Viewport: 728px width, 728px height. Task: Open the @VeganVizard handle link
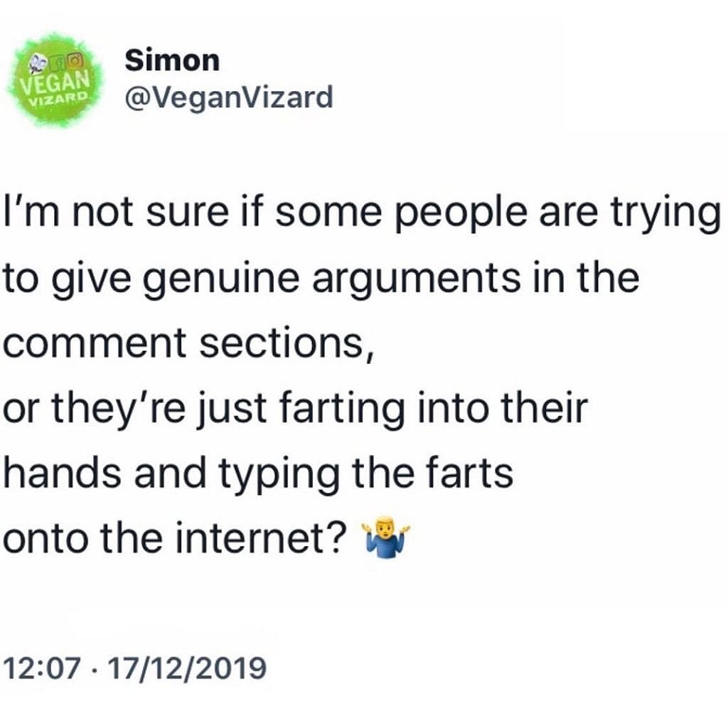tap(228, 95)
